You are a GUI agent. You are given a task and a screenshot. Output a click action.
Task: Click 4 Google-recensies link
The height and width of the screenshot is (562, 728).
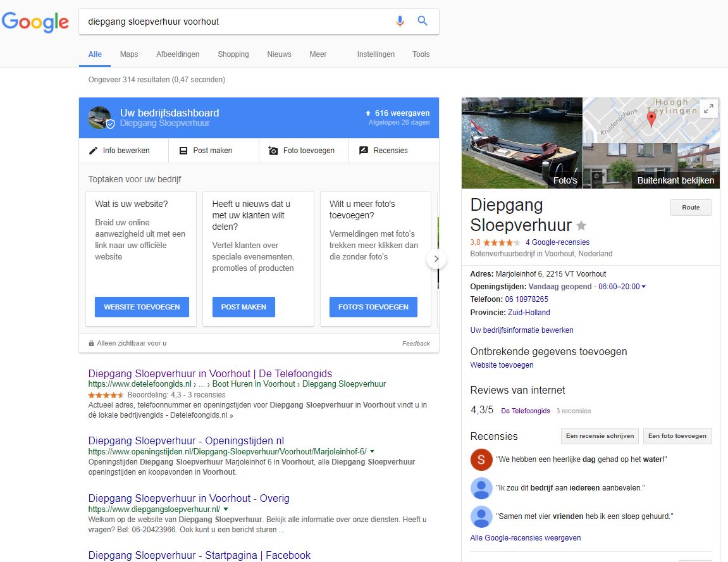[x=557, y=242]
